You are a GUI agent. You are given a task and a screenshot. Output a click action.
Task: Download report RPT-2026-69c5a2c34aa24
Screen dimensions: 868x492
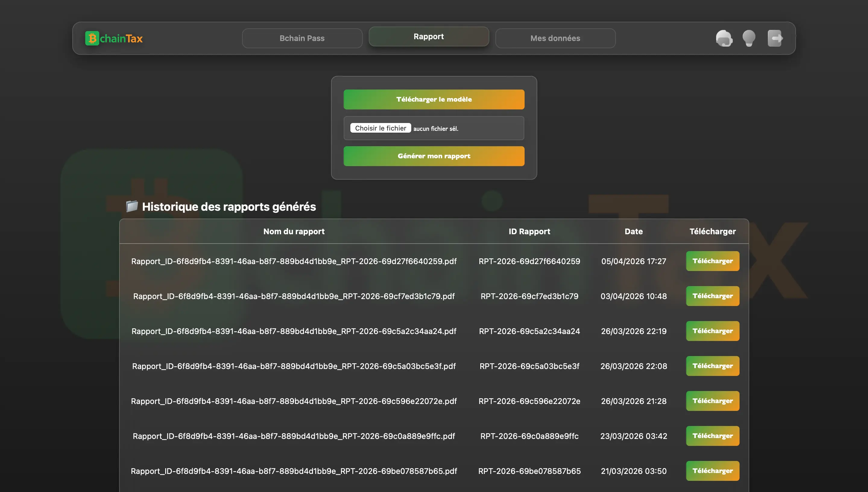(x=712, y=331)
